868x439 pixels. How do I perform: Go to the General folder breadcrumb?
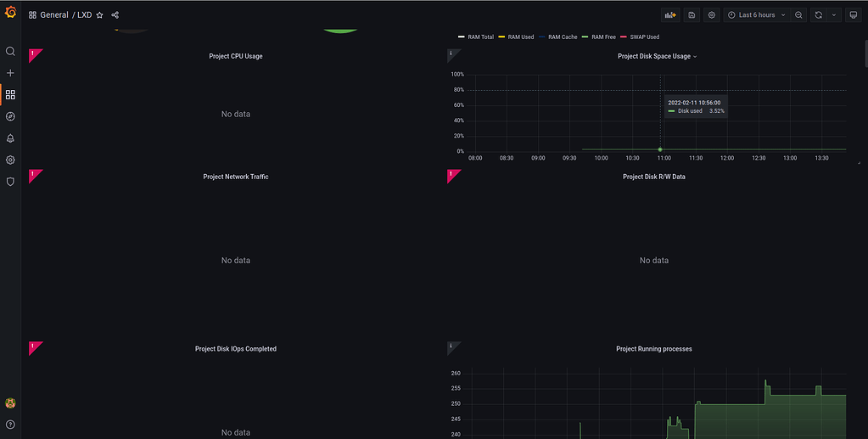tap(53, 15)
